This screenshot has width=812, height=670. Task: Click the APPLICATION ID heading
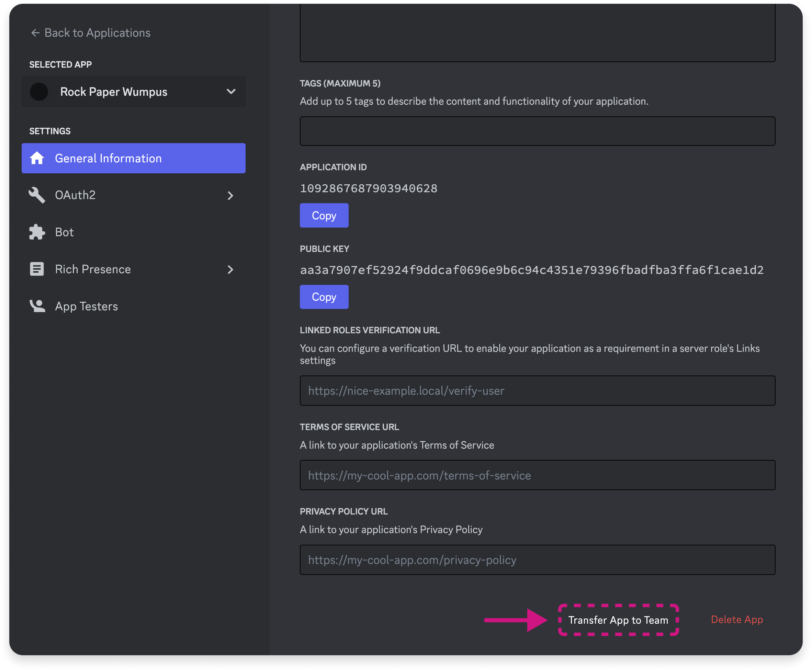tap(333, 167)
